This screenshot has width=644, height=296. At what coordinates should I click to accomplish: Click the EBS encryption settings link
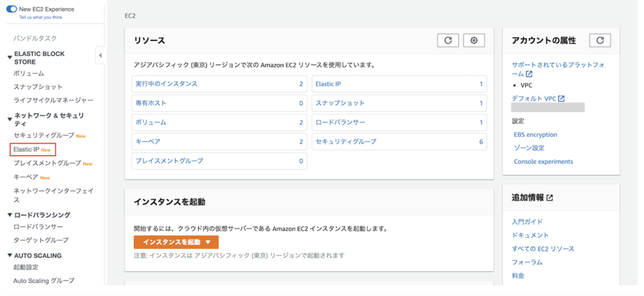(535, 135)
